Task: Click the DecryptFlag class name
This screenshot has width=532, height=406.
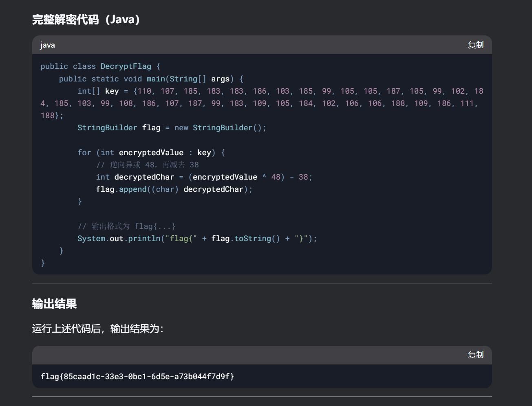Action: [126, 66]
